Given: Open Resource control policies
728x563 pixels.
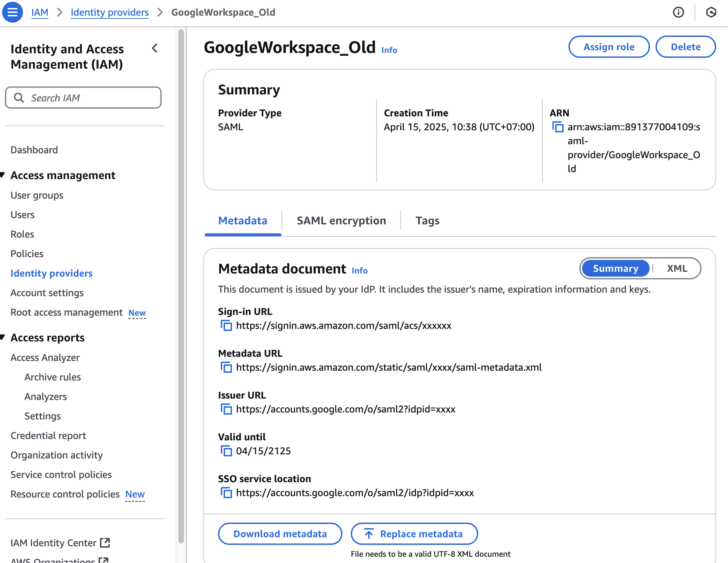Looking at the screenshot, I should tap(65, 494).
